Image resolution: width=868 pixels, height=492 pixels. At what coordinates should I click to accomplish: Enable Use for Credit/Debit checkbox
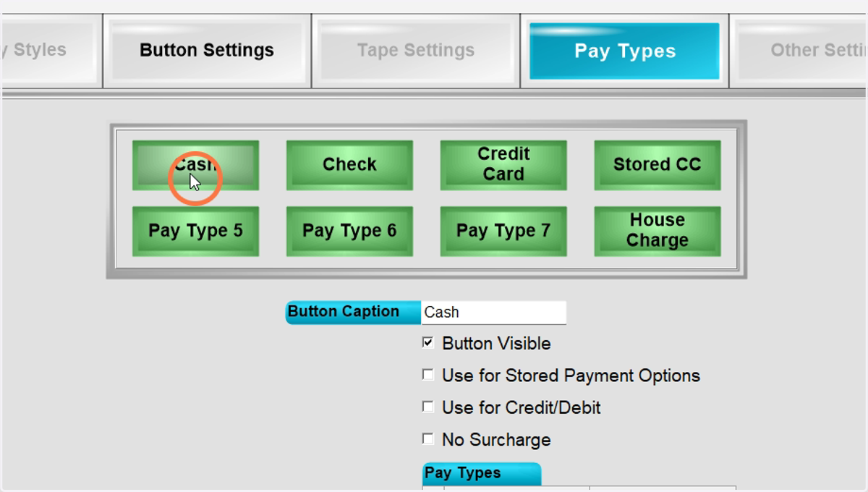[x=428, y=407]
